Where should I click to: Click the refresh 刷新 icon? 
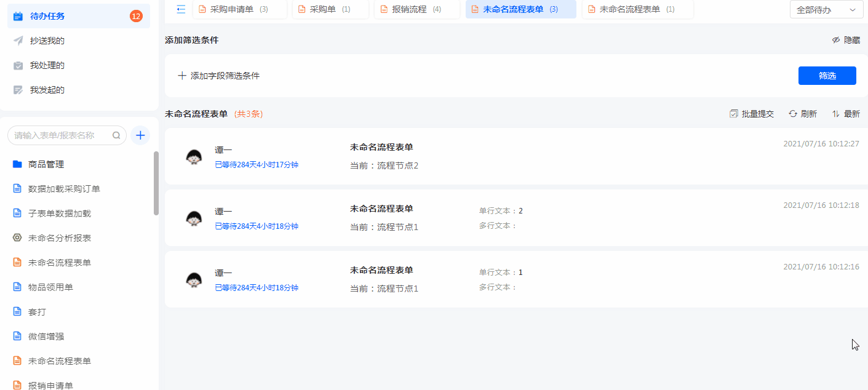click(793, 114)
